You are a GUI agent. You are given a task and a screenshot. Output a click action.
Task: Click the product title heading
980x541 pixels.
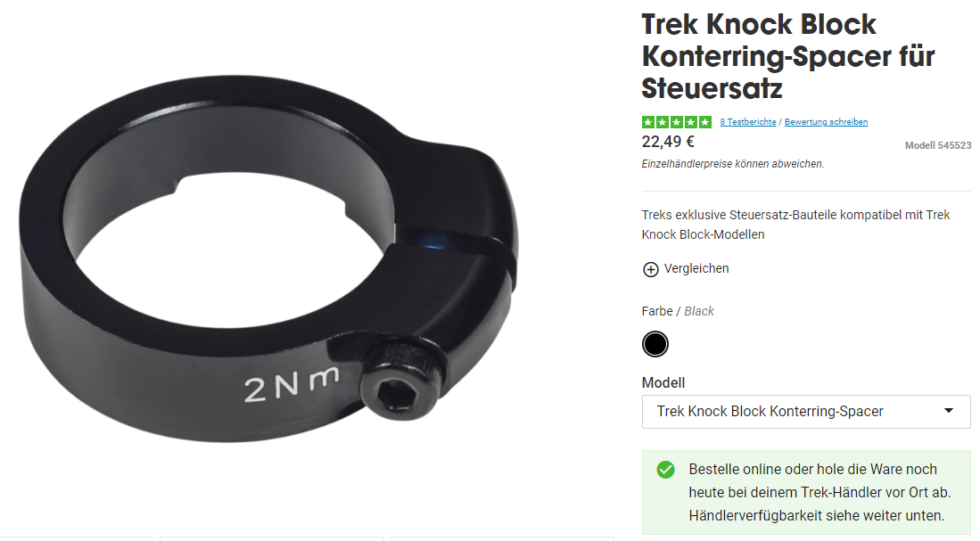[x=788, y=56]
